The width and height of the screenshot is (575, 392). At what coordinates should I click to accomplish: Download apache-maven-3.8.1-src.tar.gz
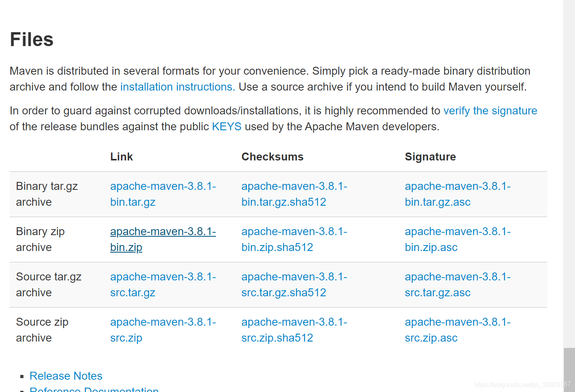tap(163, 285)
